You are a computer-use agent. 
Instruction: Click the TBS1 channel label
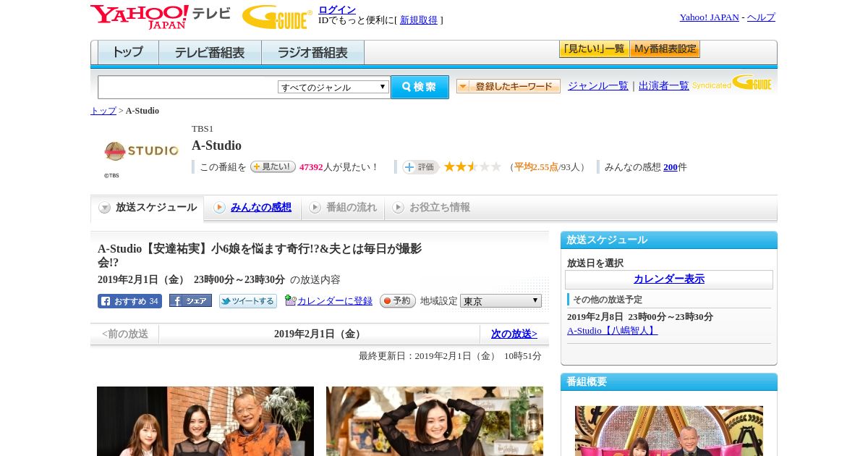click(203, 129)
